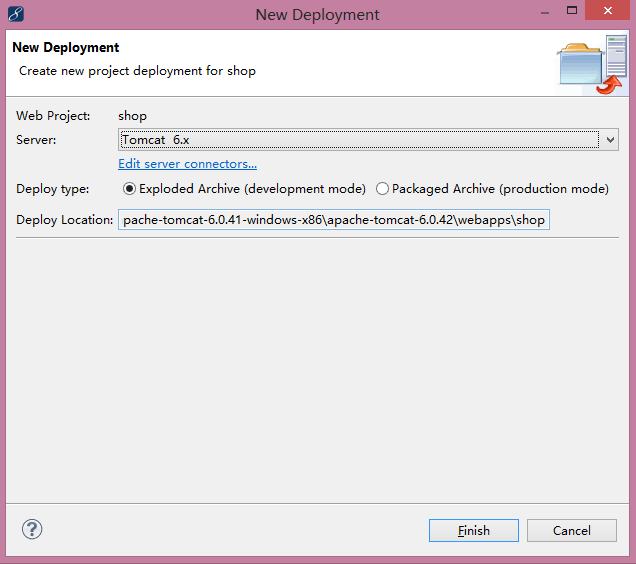Click the 'Web Project:' label
Image resolution: width=636 pixels, height=564 pixels.
[x=53, y=116]
